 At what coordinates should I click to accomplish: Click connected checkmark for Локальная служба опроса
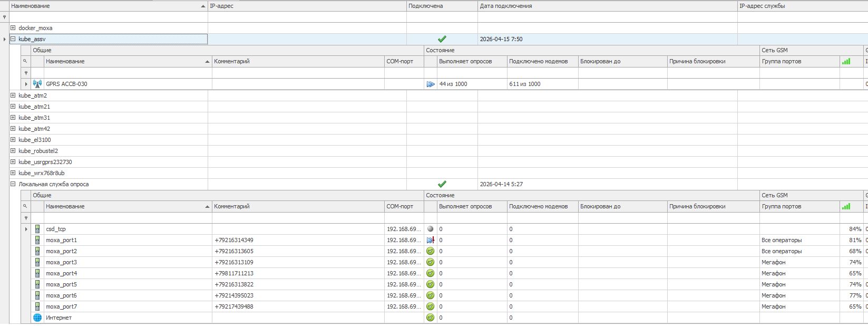tap(442, 184)
